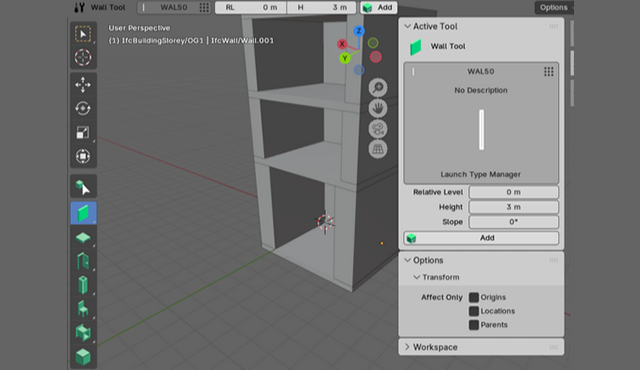
Task: Choose the Scale tool
Action: 83,133
